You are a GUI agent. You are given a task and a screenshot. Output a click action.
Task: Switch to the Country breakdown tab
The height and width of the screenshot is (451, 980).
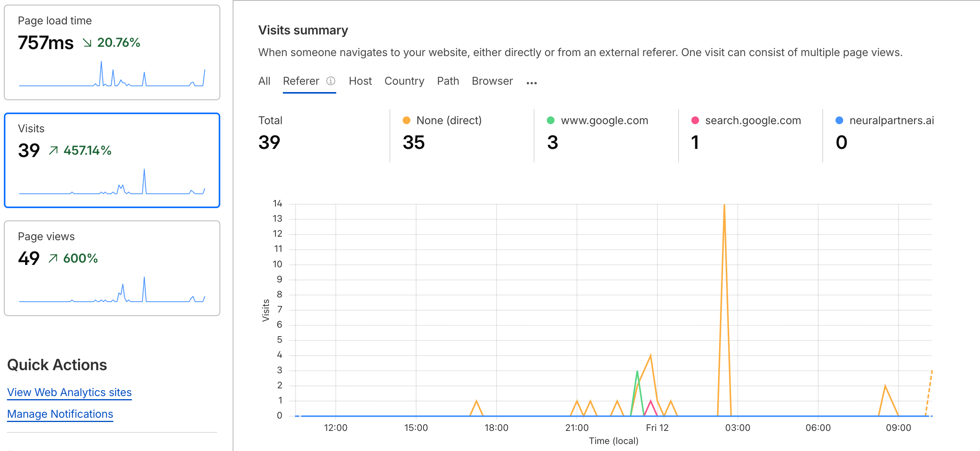tap(404, 81)
